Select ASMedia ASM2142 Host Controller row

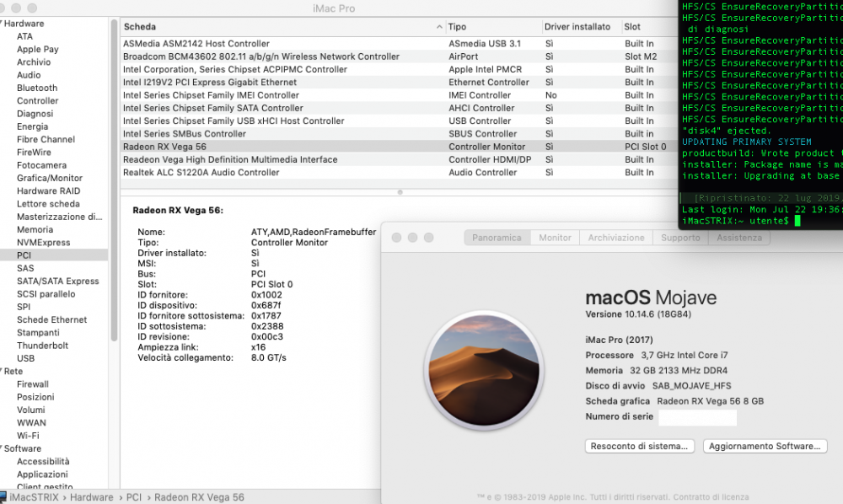pyautogui.click(x=399, y=44)
